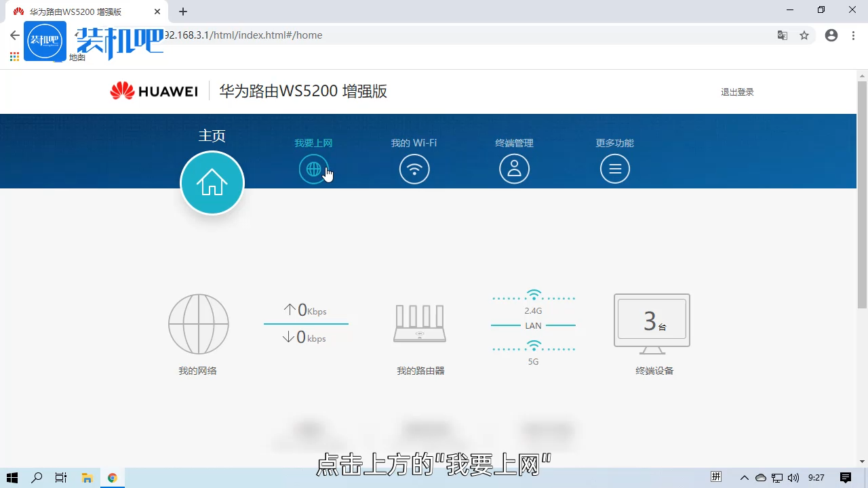Click the 我的路由器 router icon
868x488 pixels.
click(420, 323)
